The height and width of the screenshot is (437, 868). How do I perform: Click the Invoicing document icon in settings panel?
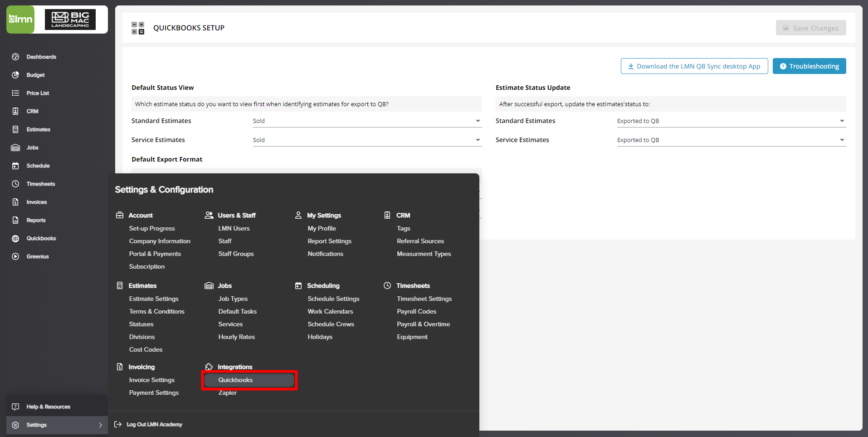point(120,367)
